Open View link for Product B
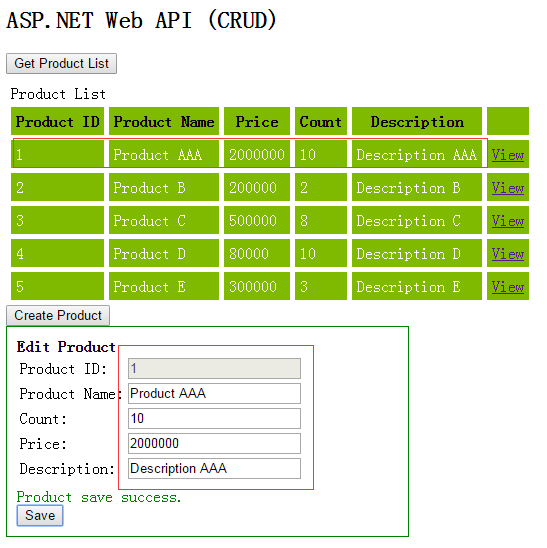The width and height of the screenshot is (547, 548). pos(508,188)
